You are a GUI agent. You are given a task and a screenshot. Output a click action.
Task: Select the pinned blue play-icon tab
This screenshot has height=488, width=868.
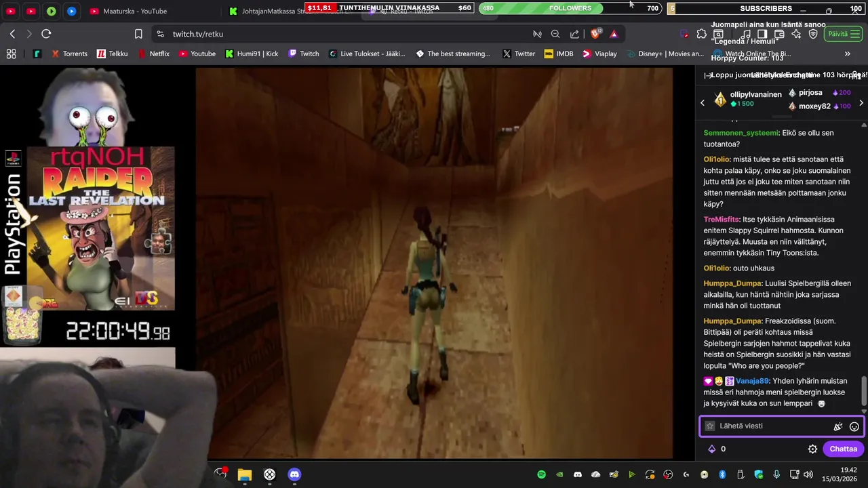[72, 11]
